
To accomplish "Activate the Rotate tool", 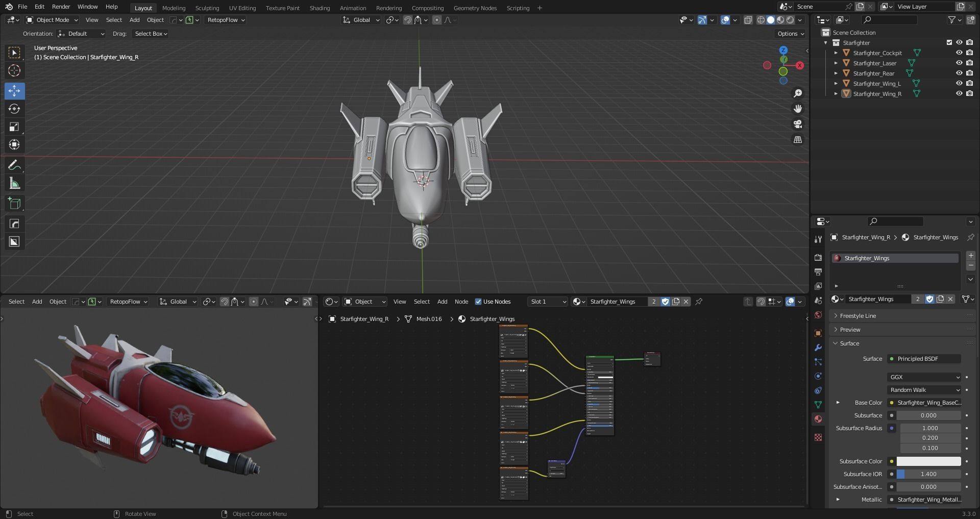I will coord(14,109).
